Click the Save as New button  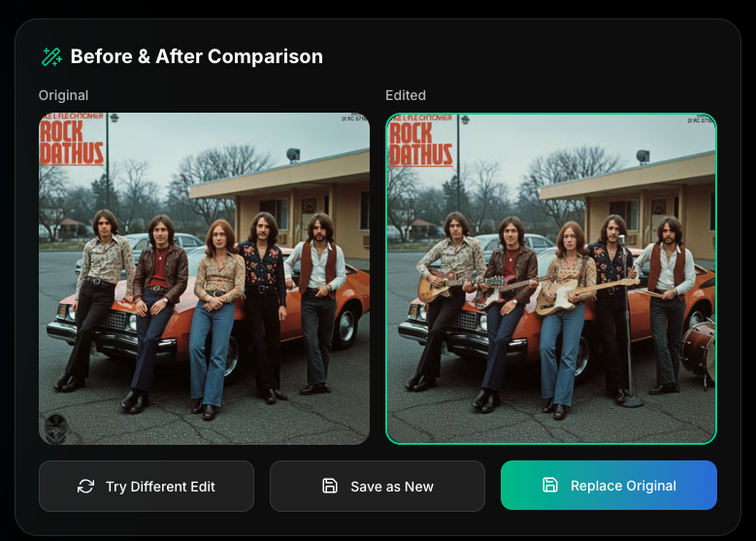click(x=378, y=486)
